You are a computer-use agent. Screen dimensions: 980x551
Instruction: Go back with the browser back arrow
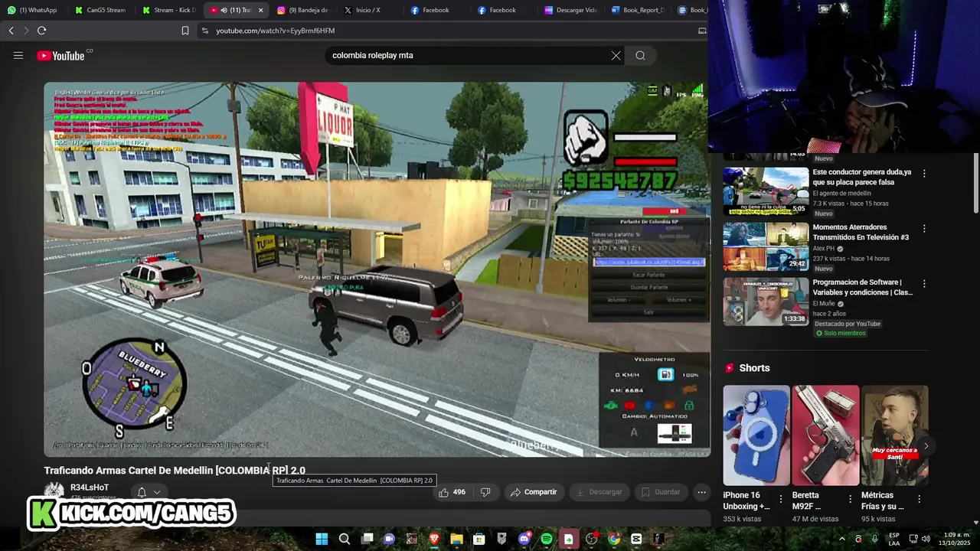(x=11, y=31)
